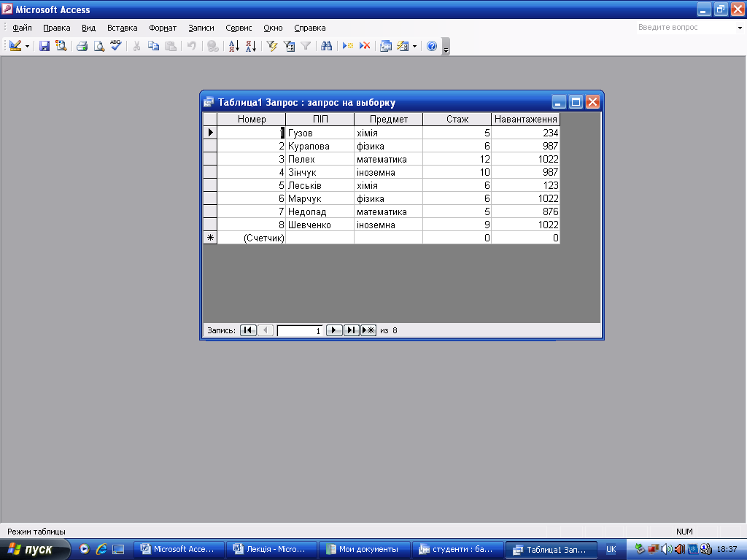Click the Print icon
Viewport: 747px width, 560px height.
pos(82,46)
